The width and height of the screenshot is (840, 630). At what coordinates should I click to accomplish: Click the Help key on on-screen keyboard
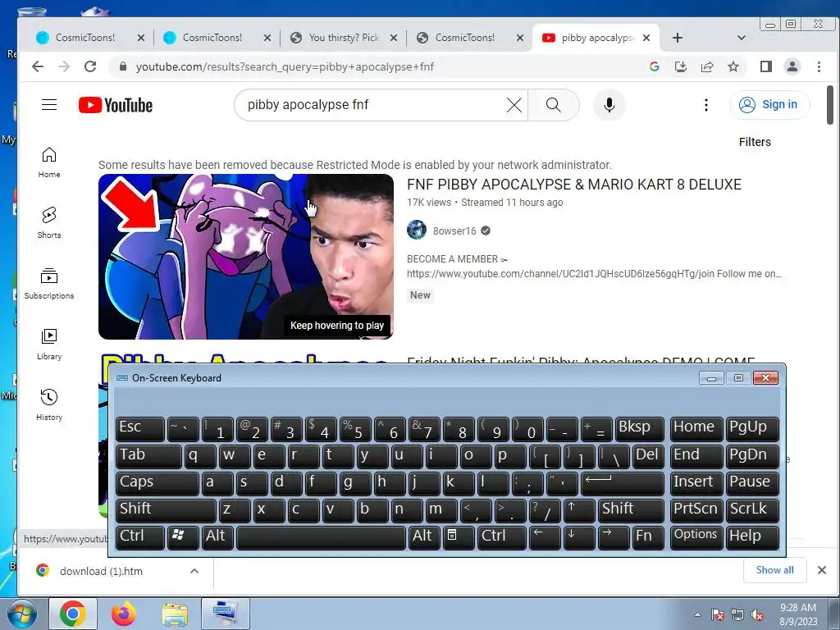pos(752,536)
